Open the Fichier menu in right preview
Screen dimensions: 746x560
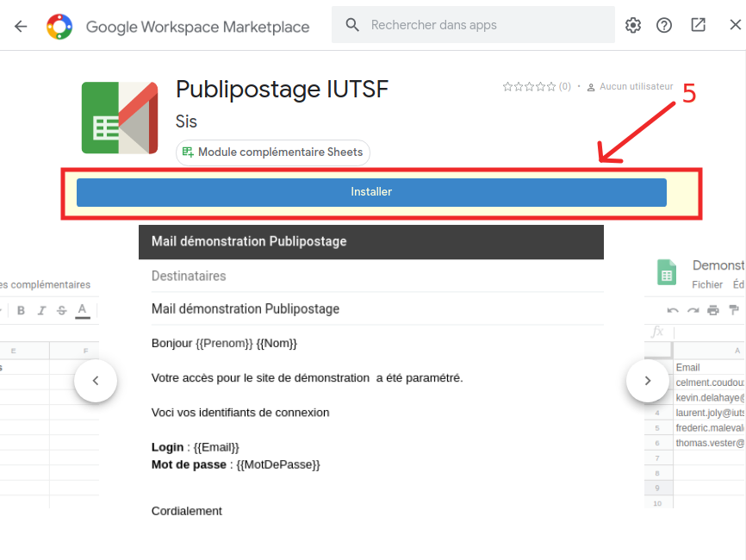707,284
